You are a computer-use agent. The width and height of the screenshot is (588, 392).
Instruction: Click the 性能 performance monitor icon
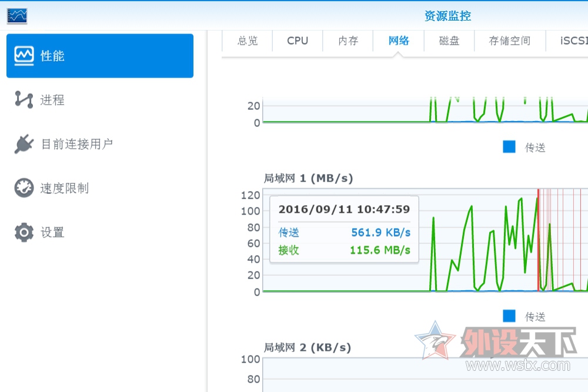24,56
